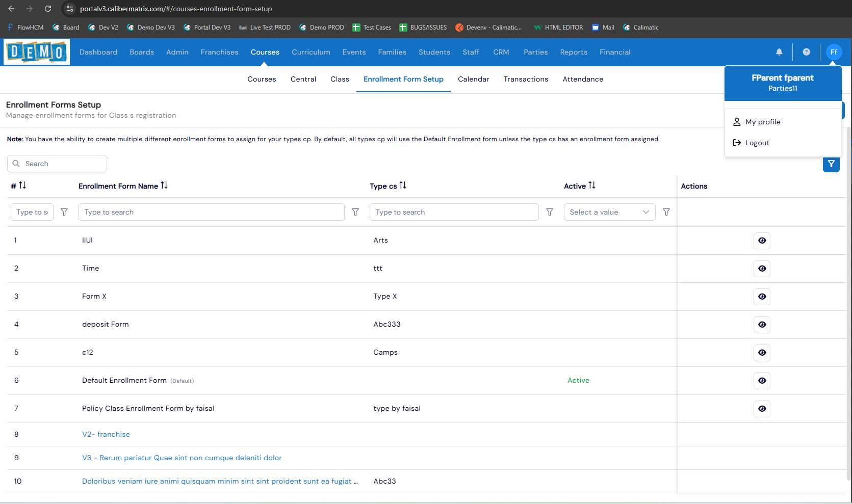852x504 pixels.
Task: Go to the Franchises menu
Action: pyautogui.click(x=219, y=52)
